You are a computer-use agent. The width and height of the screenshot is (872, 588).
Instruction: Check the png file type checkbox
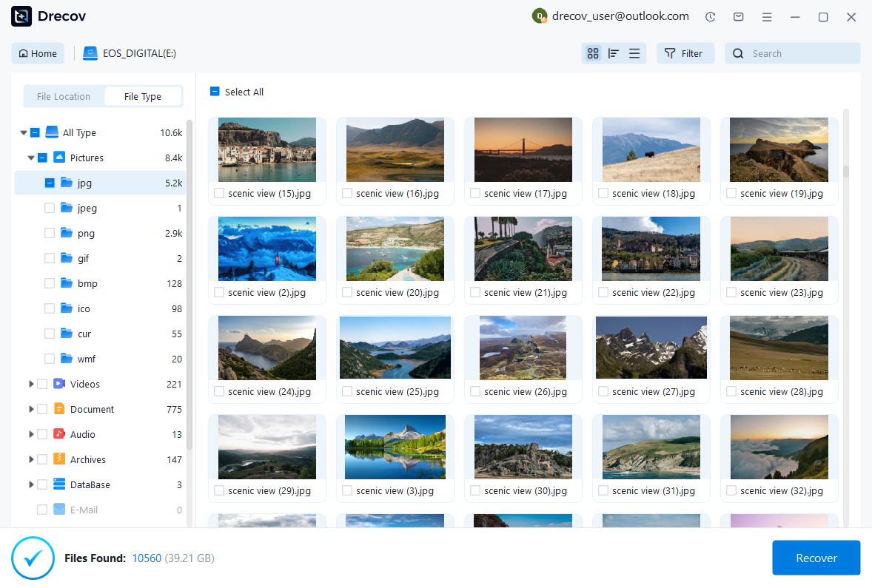coord(50,233)
